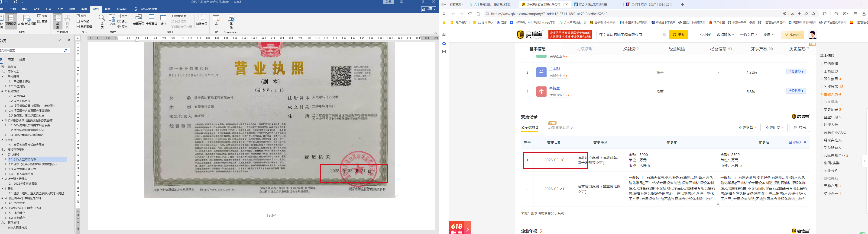Set Word zoom to 100%
This screenshot has width=868, height=234.
112,20
